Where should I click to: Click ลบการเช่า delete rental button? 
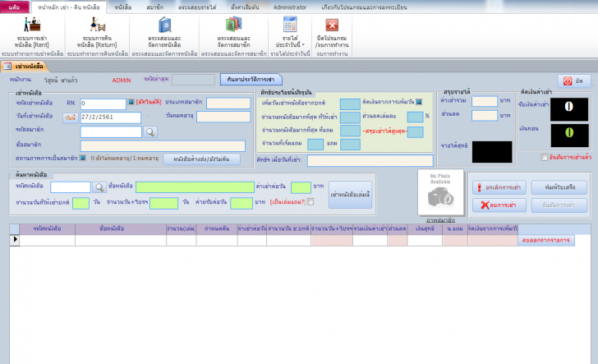499,205
